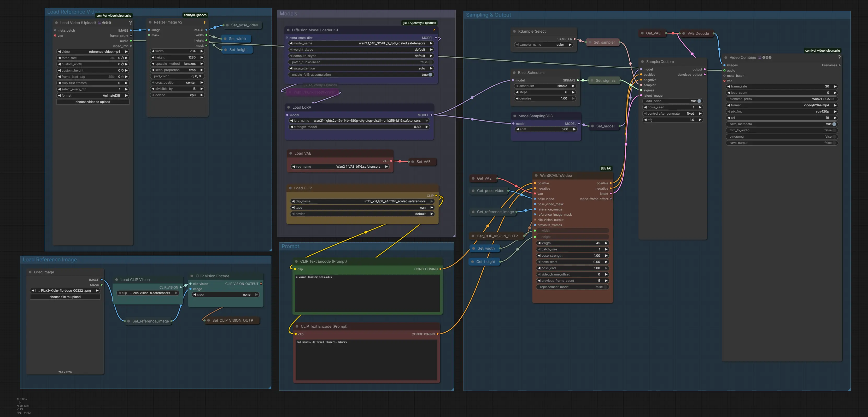Image resolution: width=868 pixels, height=417 pixels.
Task: Open the clip_name dropdown in Load CLIP
Action: point(362,201)
